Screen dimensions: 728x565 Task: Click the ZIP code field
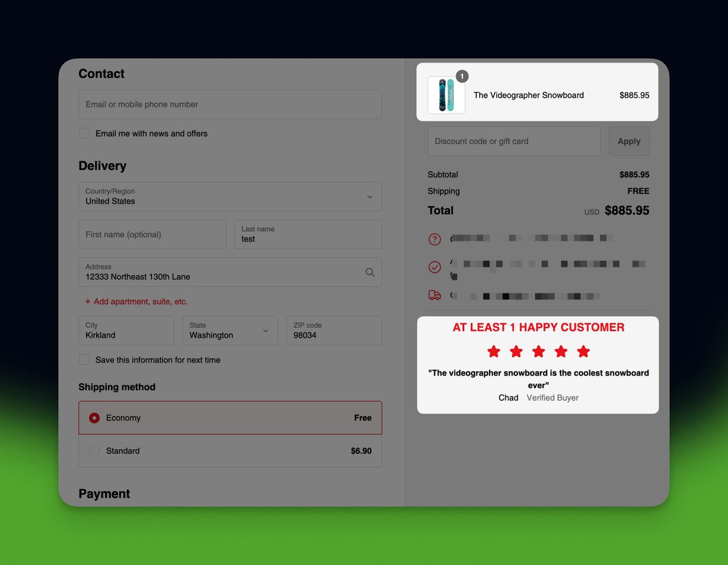[334, 331]
